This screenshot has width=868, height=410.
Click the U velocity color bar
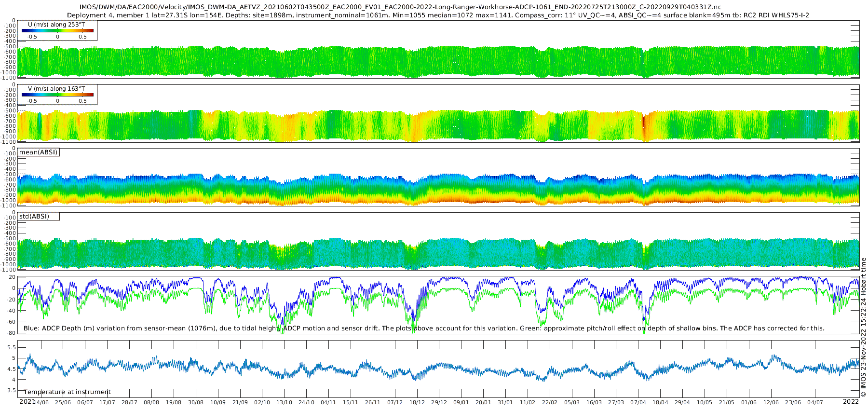[57, 31]
